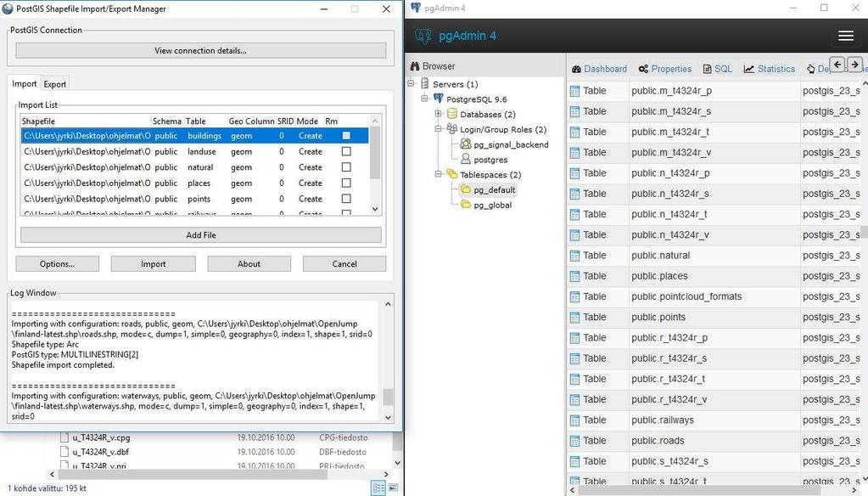Click table icon for public.places
This screenshot has height=496, width=868.
[574, 276]
